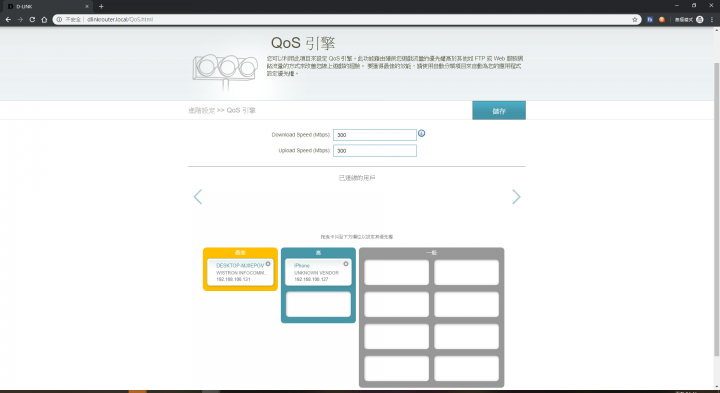The image size is (720, 393).
Task: Click the address bar URL
Action: pyautogui.click(x=120, y=19)
